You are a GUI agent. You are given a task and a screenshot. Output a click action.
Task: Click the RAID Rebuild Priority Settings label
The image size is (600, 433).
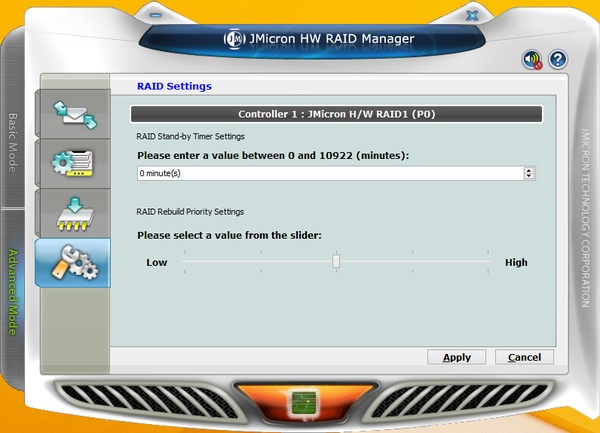(190, 212)
